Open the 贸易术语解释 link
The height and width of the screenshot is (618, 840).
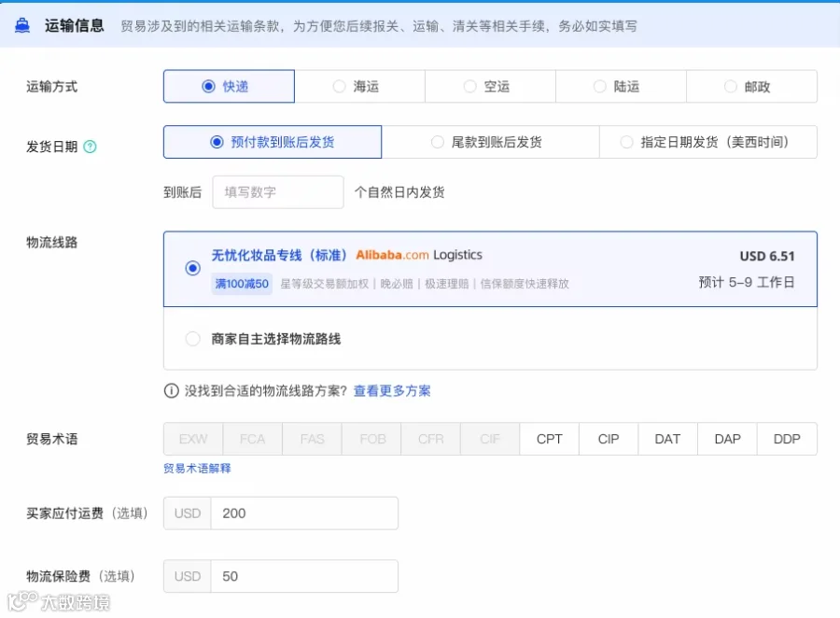(197, 468)
